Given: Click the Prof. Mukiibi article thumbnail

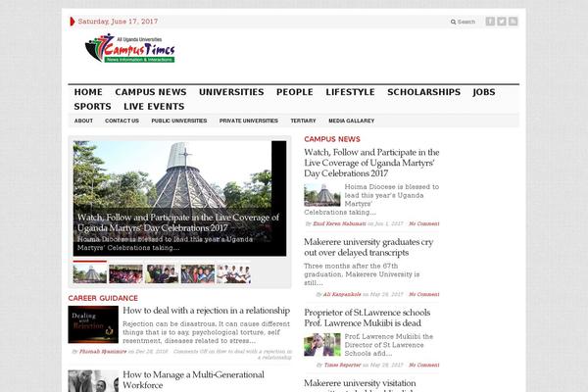Looking at the screenshot, I should point(322,344).
